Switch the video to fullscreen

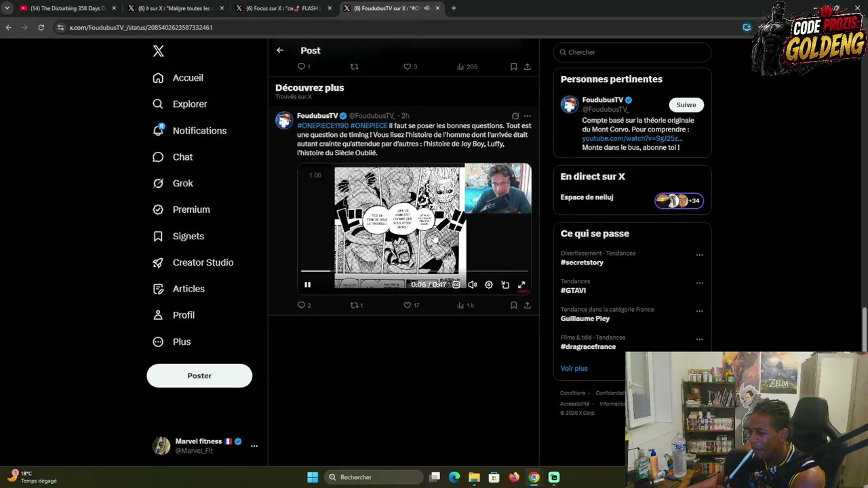click(x=521, y=285)
